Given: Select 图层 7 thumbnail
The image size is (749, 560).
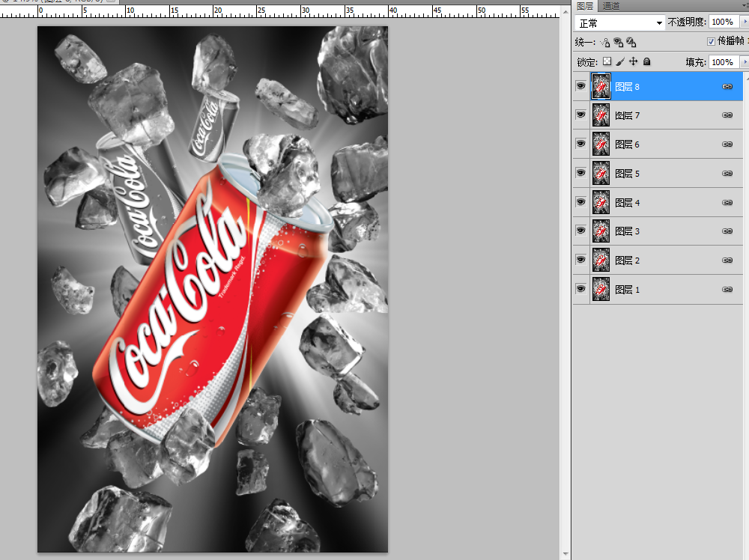Looking at the screenshot, I should [601, 115].
